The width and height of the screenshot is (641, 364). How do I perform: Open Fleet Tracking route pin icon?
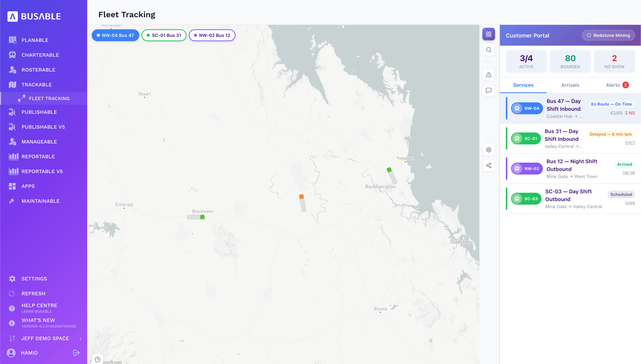click(22, 98)
